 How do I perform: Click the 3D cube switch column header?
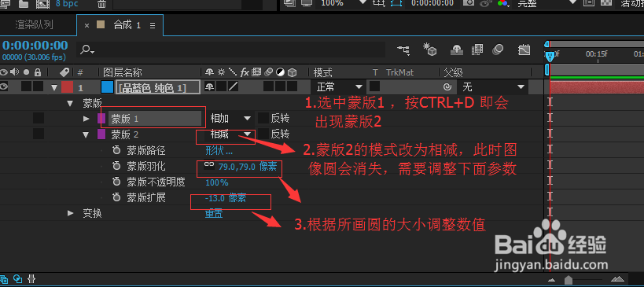pyautogui.click(x=292, y=72)
